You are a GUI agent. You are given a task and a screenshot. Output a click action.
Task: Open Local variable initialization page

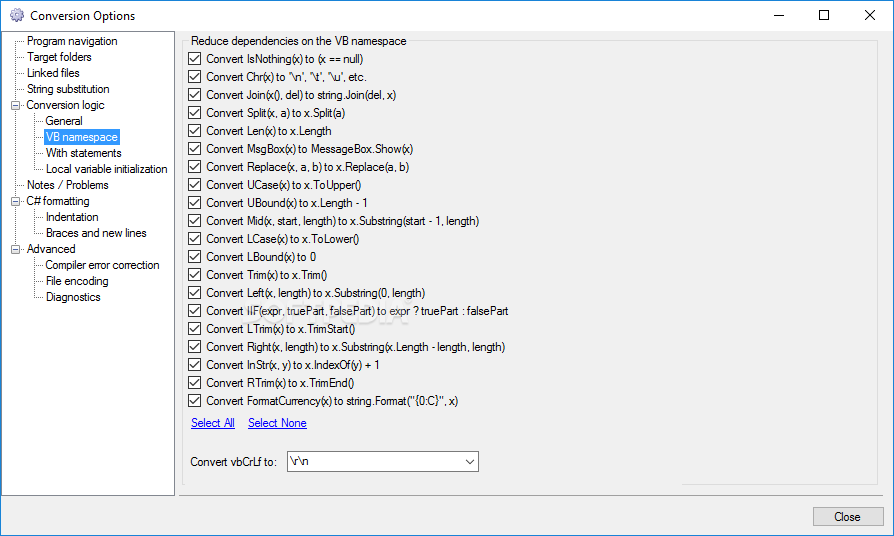pos(107,169)
